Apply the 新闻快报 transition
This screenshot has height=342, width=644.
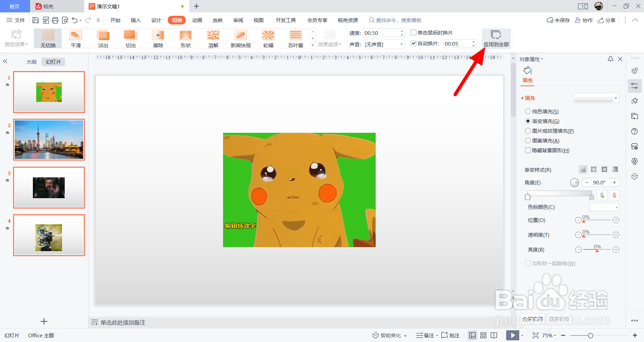240,39
